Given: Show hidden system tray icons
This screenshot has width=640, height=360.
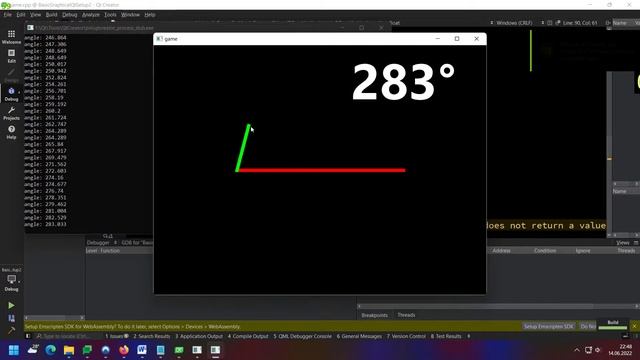Looking at the screenshot, I should 577,350.
